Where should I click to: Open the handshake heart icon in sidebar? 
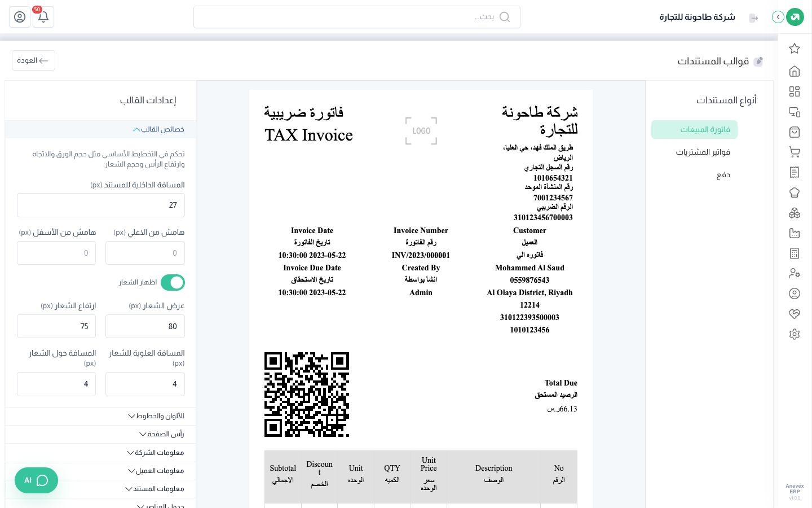pyautogui.click(x=795, y=314)
